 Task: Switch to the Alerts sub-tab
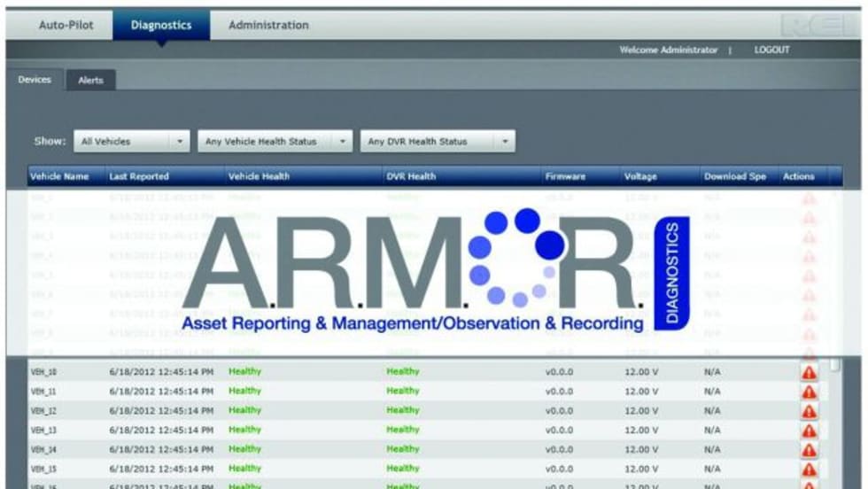point(90,81)
